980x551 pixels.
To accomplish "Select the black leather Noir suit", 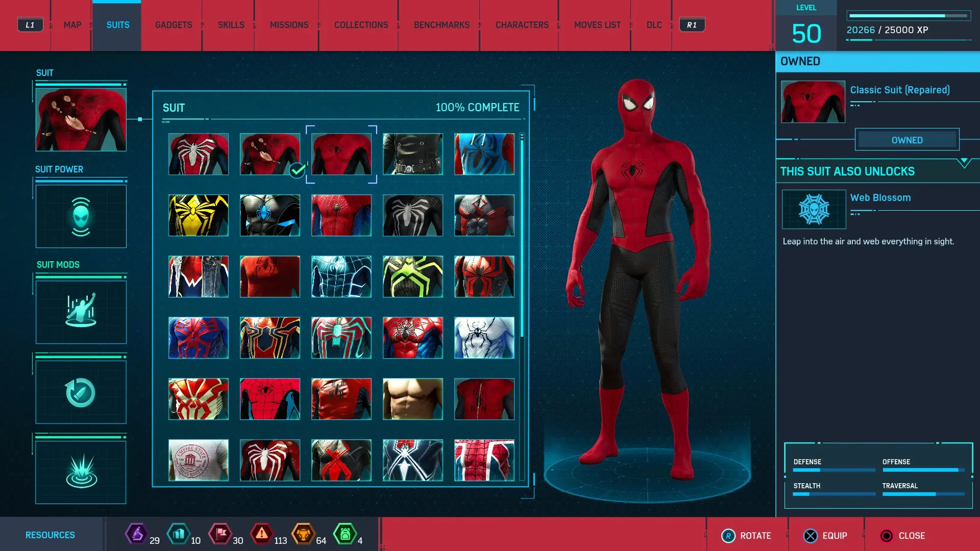I will point(413,154).
